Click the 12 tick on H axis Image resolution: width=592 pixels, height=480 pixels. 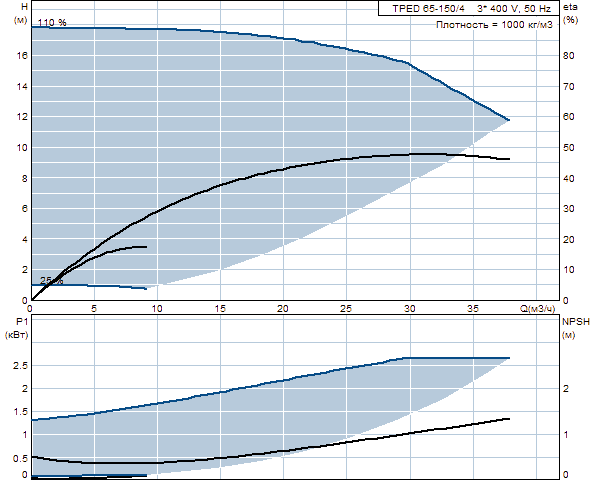coord(22,117)
